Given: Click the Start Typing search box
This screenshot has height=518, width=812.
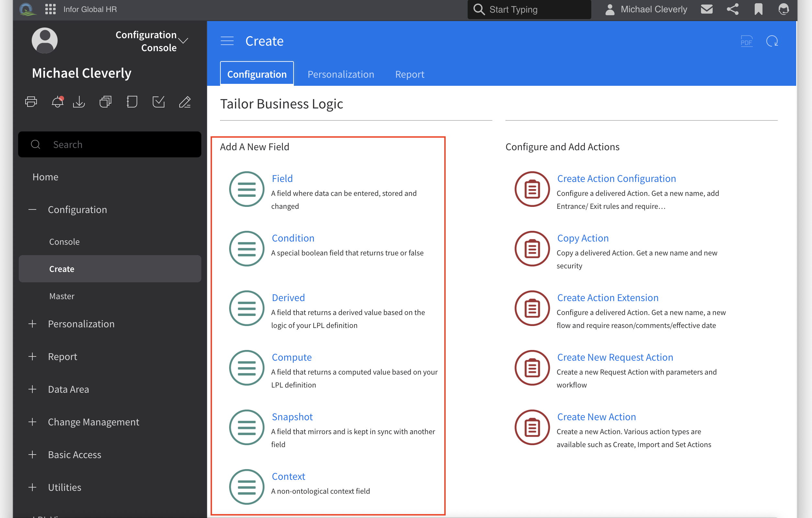Looking at the screenshot, I should [529, 9].
